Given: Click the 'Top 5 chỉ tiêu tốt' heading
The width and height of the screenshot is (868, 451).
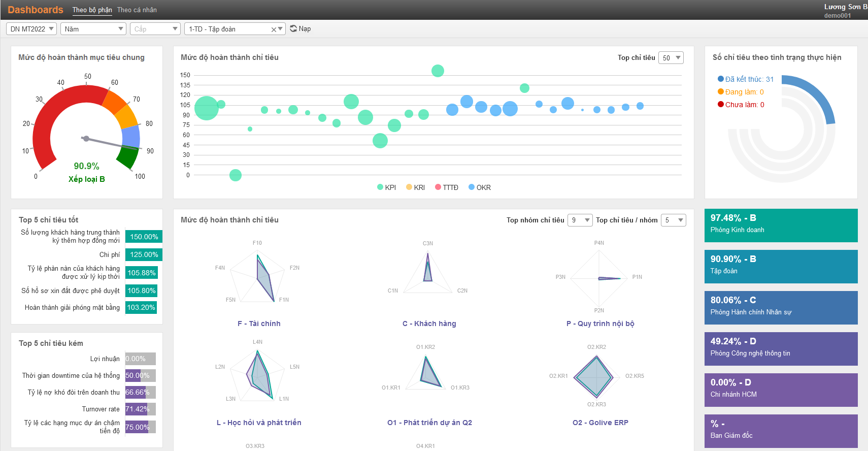Looking at the screenshot, I should (x=48, y=220).
